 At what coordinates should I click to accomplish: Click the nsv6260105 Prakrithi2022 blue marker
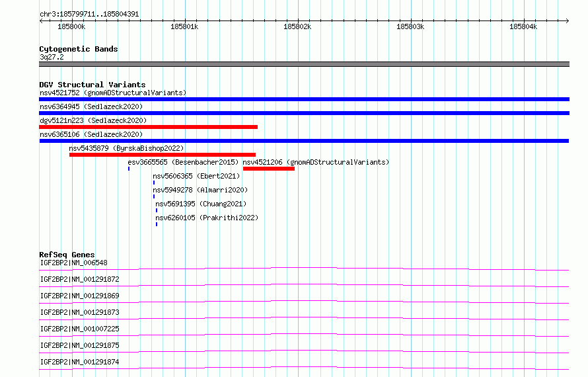pyautogui.click(x=157, y=224)
